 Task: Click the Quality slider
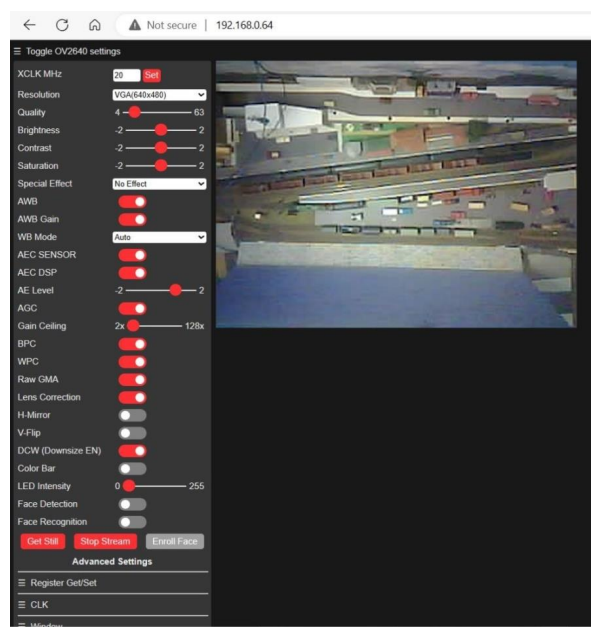pos(157,112)
